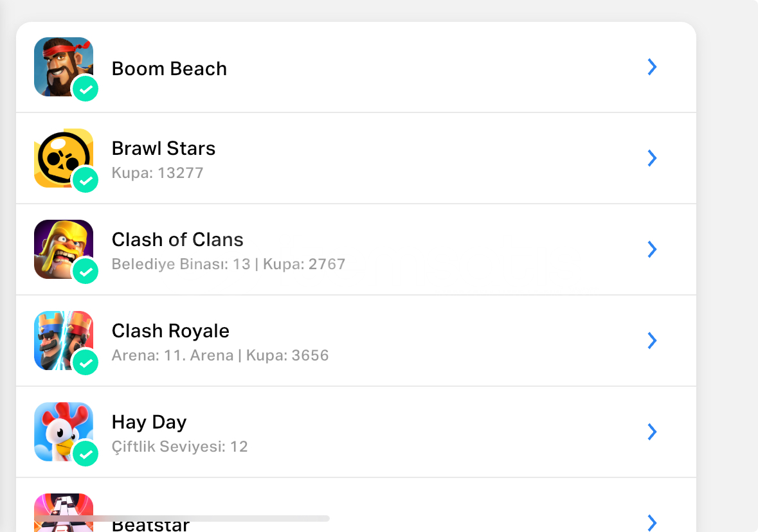Open the Clash Royale kings icon
The width and height of the screenshot is (758, 532).
coord(64,341)
